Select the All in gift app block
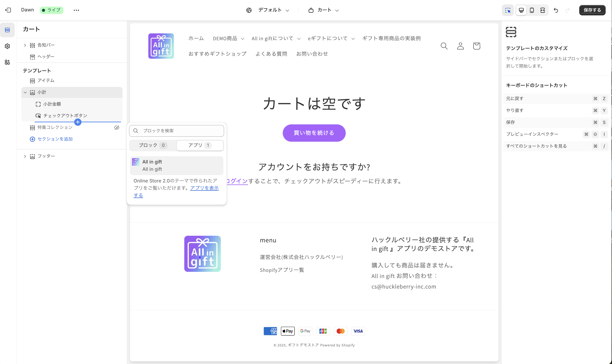The width and height of the screenshot is (612, 364). point(176,165)
